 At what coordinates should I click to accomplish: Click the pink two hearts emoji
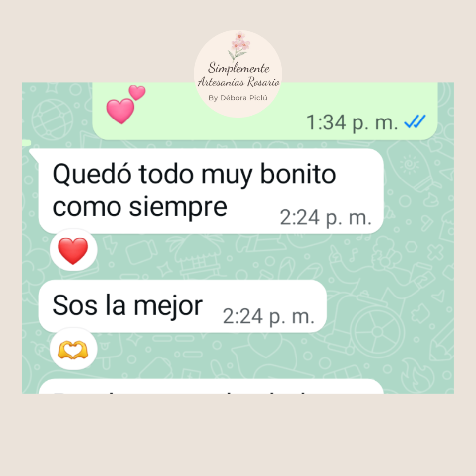(125, 105)
